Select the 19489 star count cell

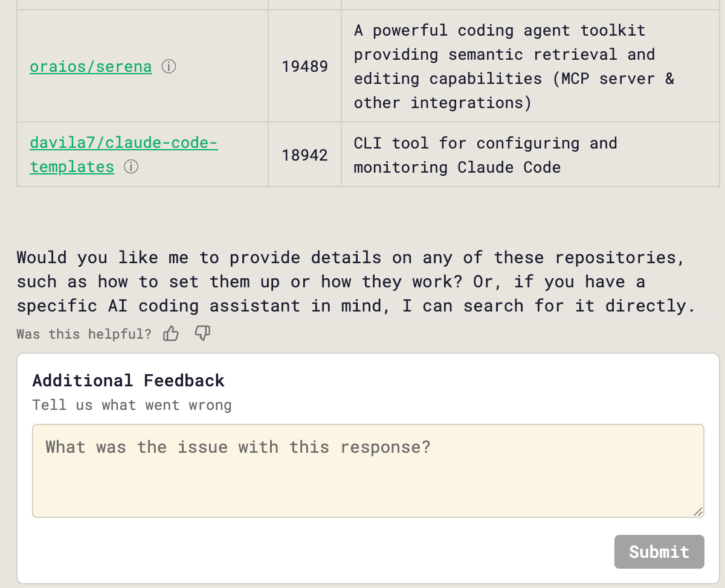[x=304, y=66]
